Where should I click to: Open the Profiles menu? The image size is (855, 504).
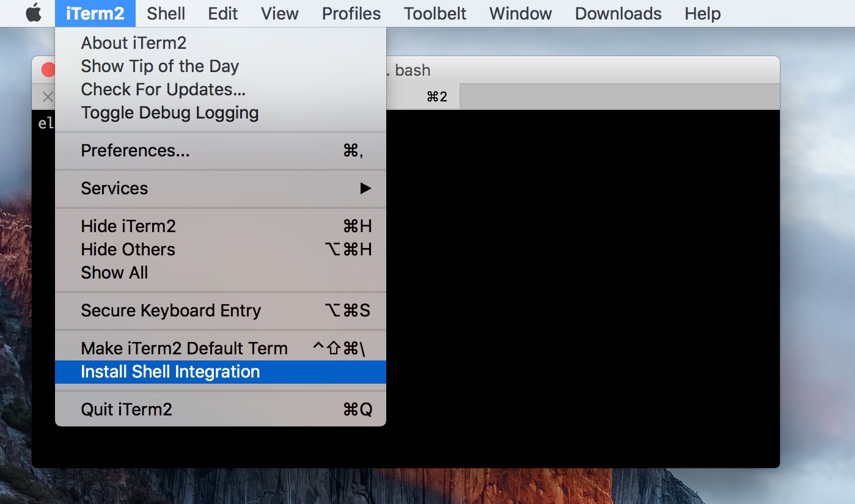[x=351, y=13]
